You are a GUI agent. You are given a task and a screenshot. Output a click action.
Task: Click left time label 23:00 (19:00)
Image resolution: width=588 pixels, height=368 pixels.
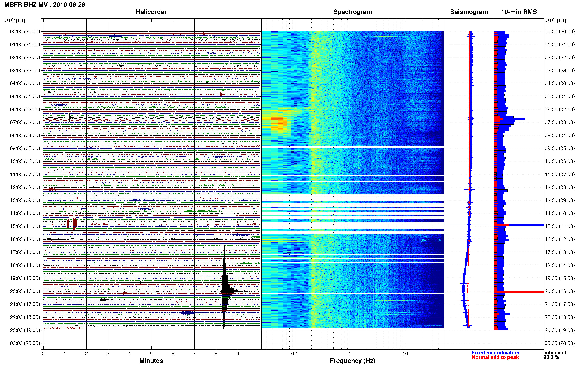tap(25, 330)
